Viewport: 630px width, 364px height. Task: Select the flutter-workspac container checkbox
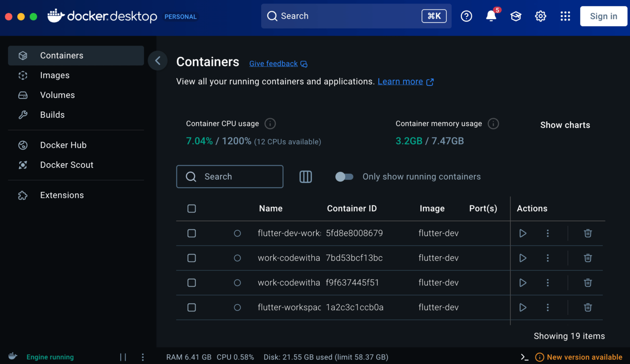point(192,307)
